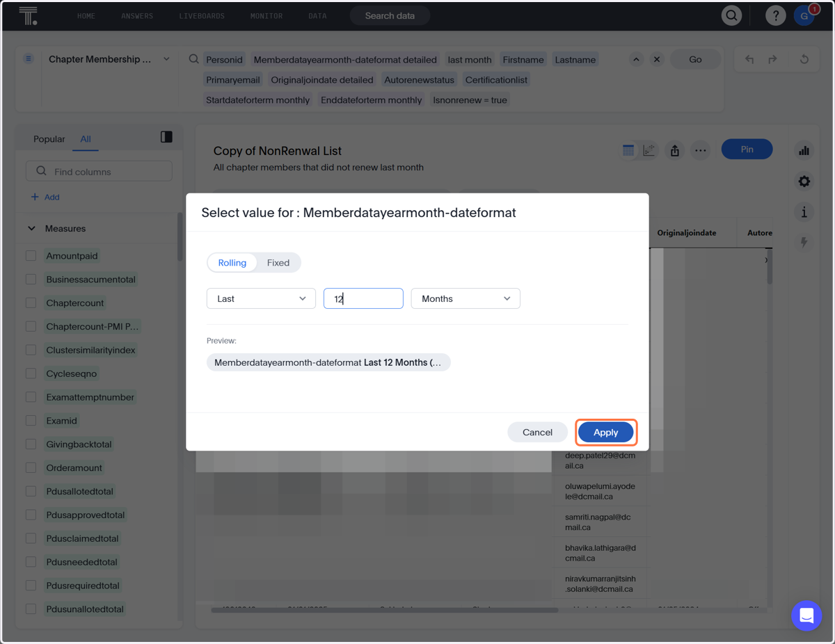Click the table horizontal scrollbar
Screen dimensions: 835x644
click(x=385, y=610)
